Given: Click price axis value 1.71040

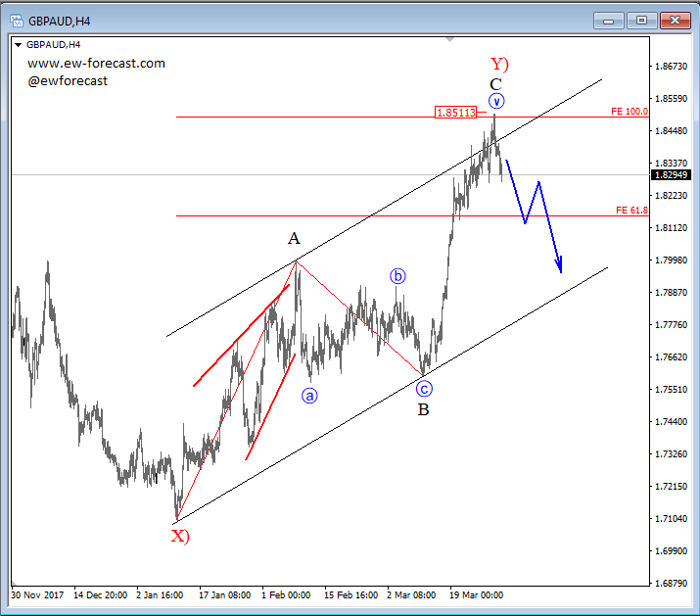Looking at the screenshot, I should (x=671, y=519).
